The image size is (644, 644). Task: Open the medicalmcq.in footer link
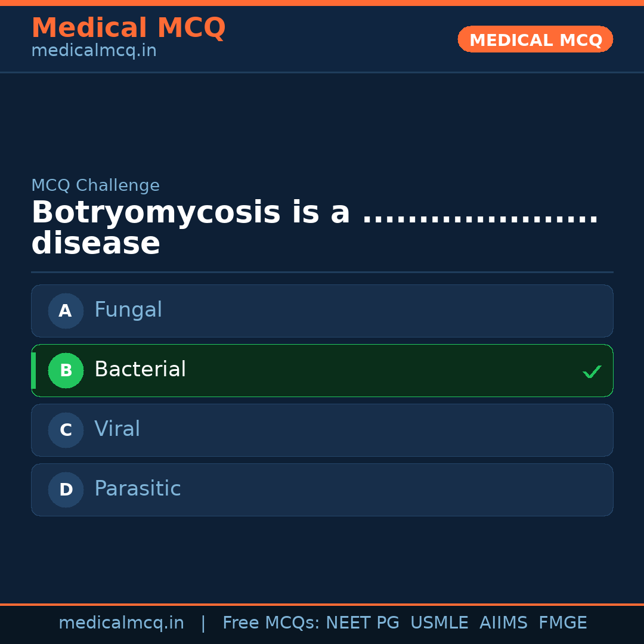coord(122,623)
